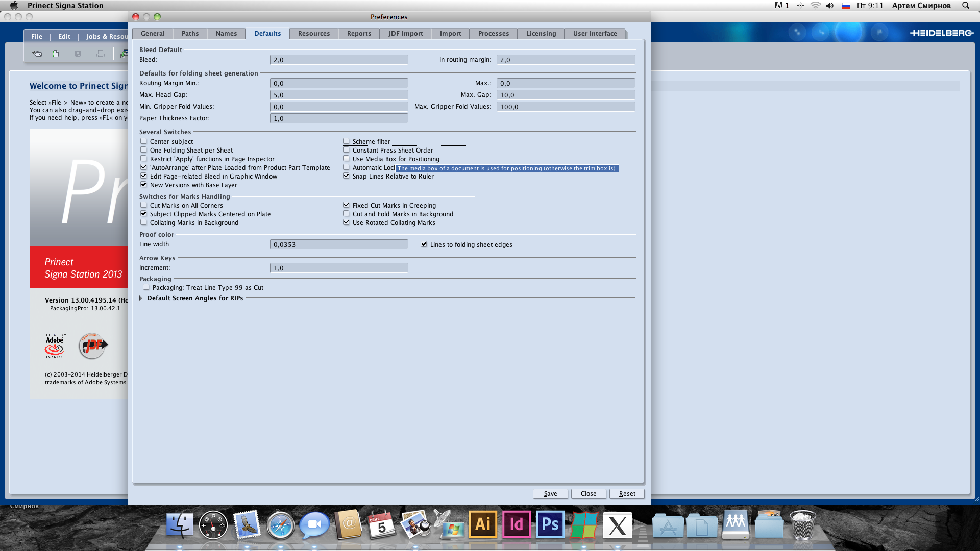
Task: Enable Cut Marks on All Corners
Action: click(143, 205)
